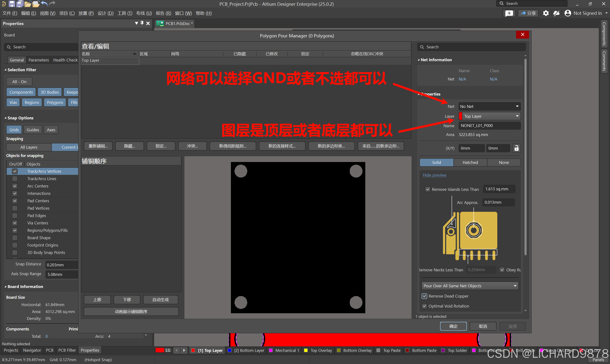Pin the Properties panel
The image size is (610, 364).
(x=142, y=23)
